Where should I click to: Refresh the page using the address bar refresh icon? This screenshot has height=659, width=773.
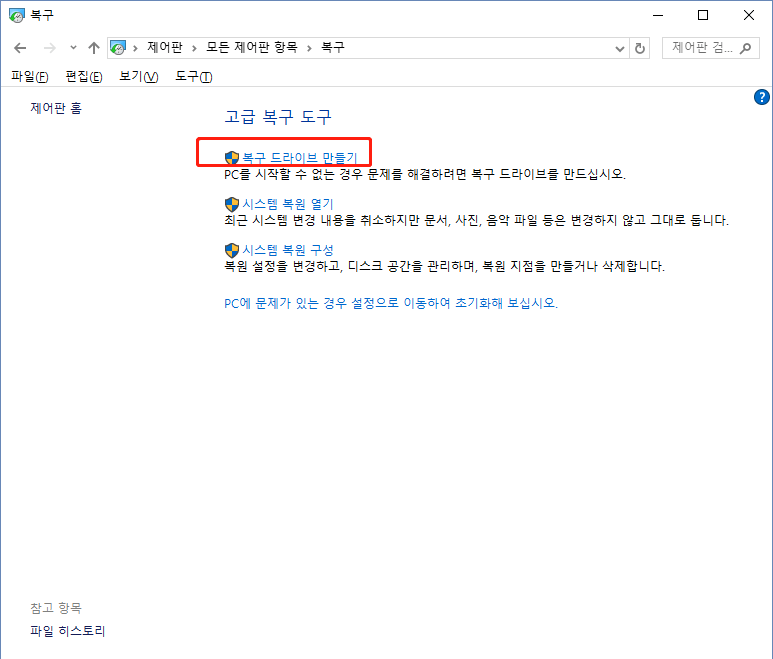(640, 48)
